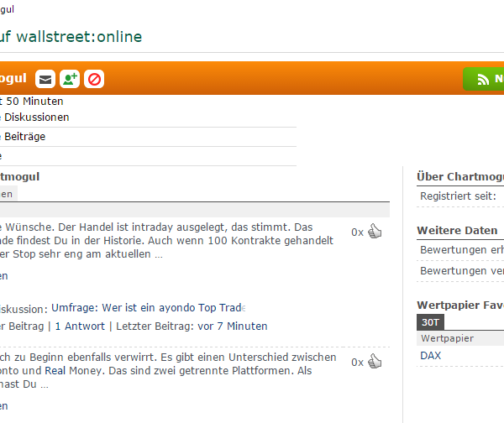Click the red block user icon

(94, 79)
